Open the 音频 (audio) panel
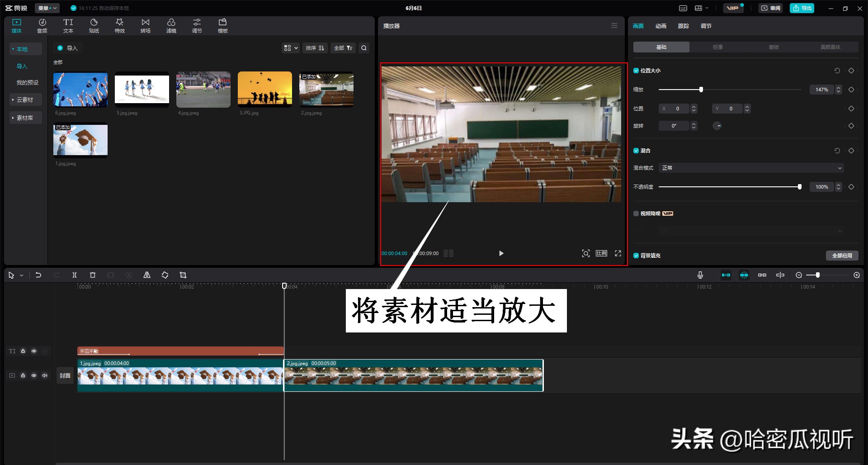The height and width of the screenshot is (465, 868). tap(42, 25)
